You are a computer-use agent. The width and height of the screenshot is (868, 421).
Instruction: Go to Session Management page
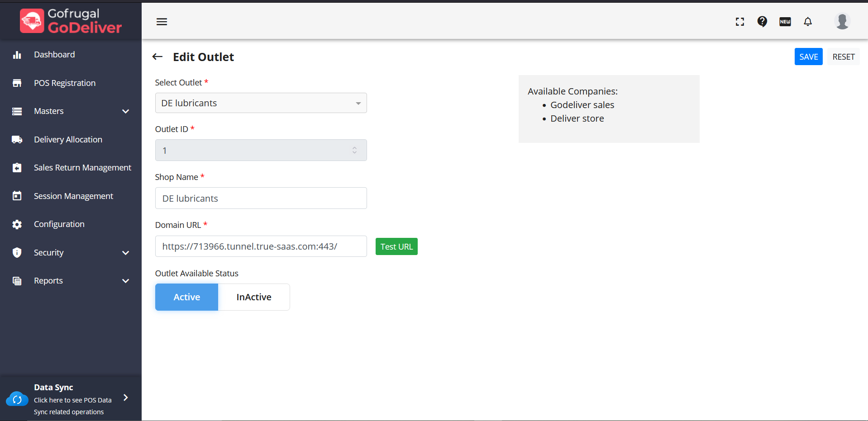coord(73,196)
